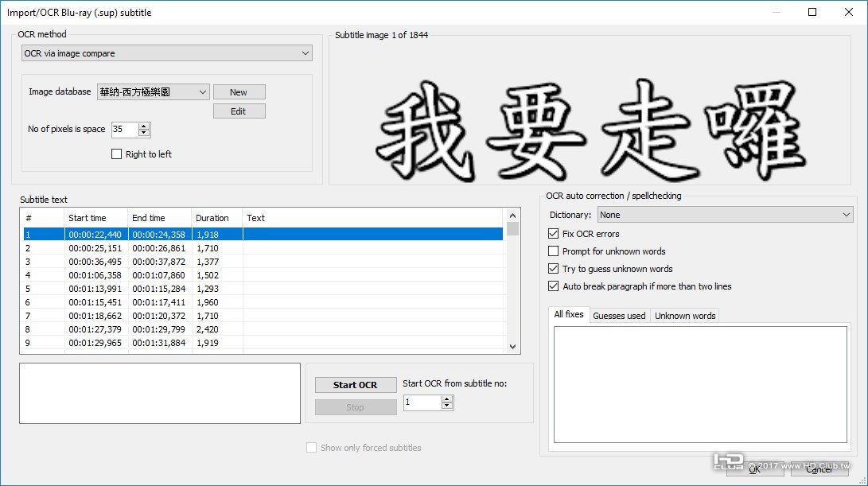Enable the Right to left option

pos(116,154)
